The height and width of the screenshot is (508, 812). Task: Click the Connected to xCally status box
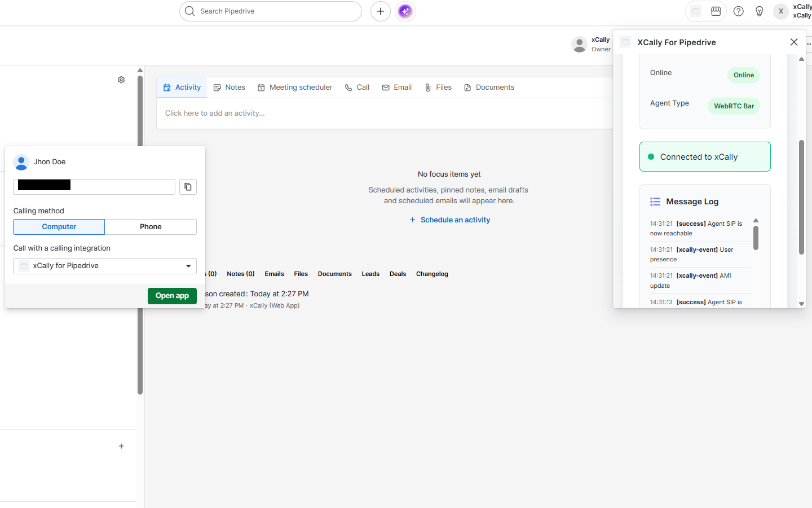click(705, 157)
